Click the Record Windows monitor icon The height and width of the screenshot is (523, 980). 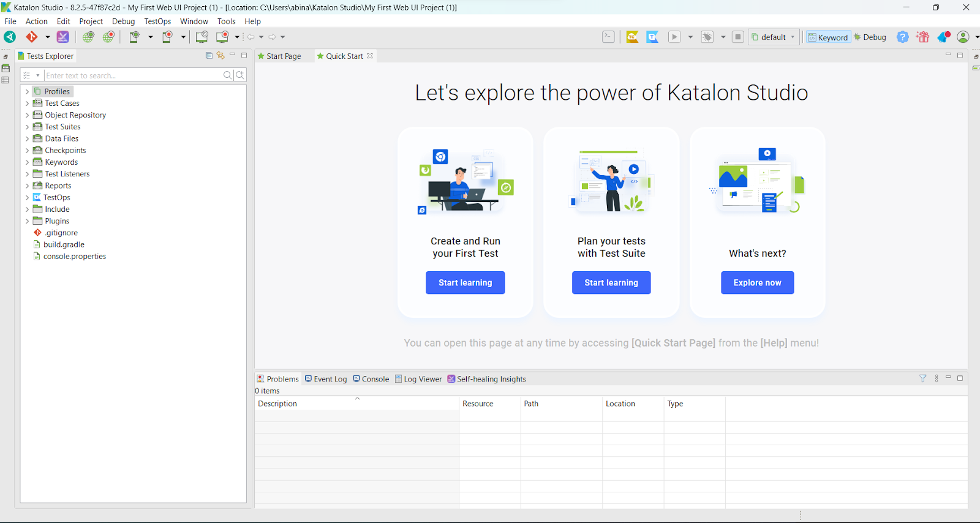point(222,37)
